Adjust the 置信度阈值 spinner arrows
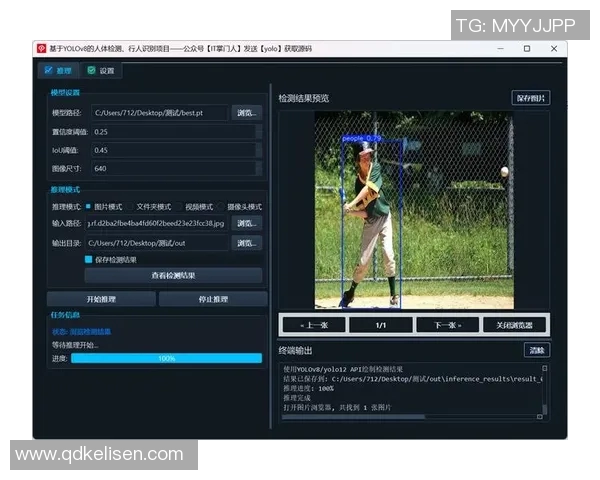 [x=260, y=132]
